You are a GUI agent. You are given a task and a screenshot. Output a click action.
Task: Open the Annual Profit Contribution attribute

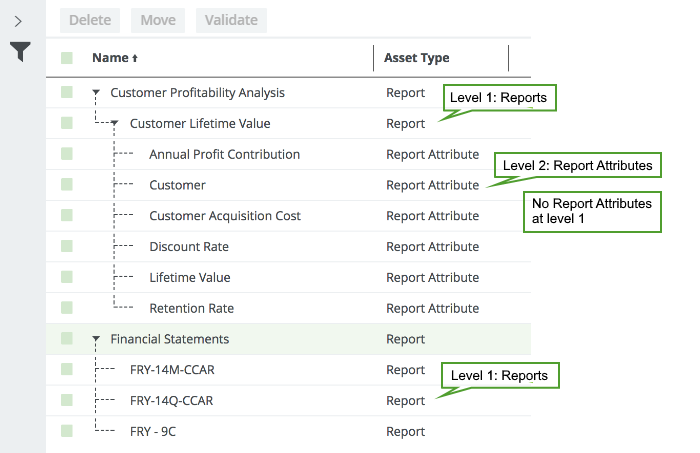tap(224, 155)
